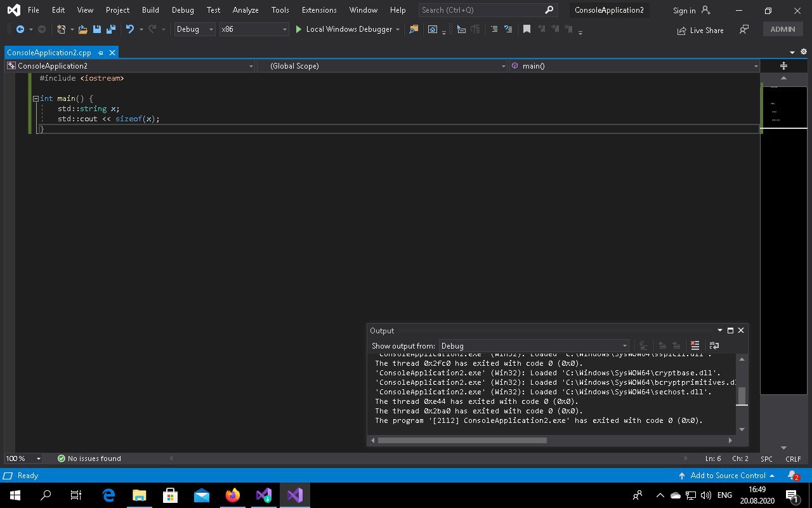Image resolution: width=812 pixels, height=508 pixels.
Task: Select the ConsoleApplication2.cpp editor tab
Action: [49, 53]
